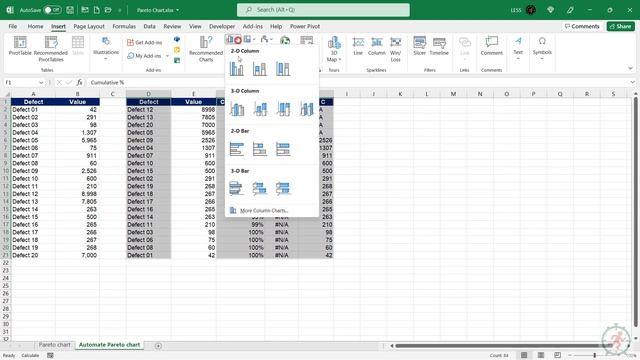Viewport: 640px width, 360px height.
Task: Switch to the Data tab
Action: [149, 26]
